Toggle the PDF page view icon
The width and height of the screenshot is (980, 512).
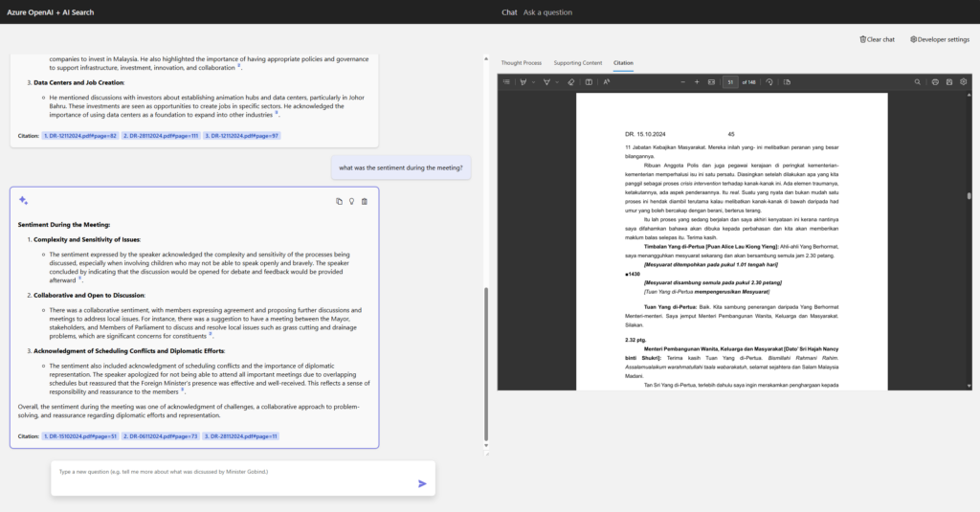(589, 82)
